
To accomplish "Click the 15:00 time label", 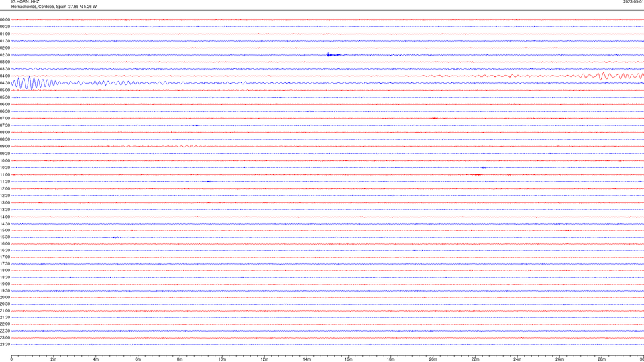I will 5,230.
